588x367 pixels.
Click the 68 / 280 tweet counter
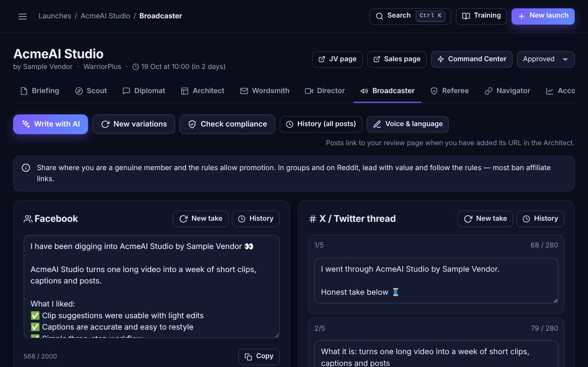pyautogui.click(x=544, y=245)
